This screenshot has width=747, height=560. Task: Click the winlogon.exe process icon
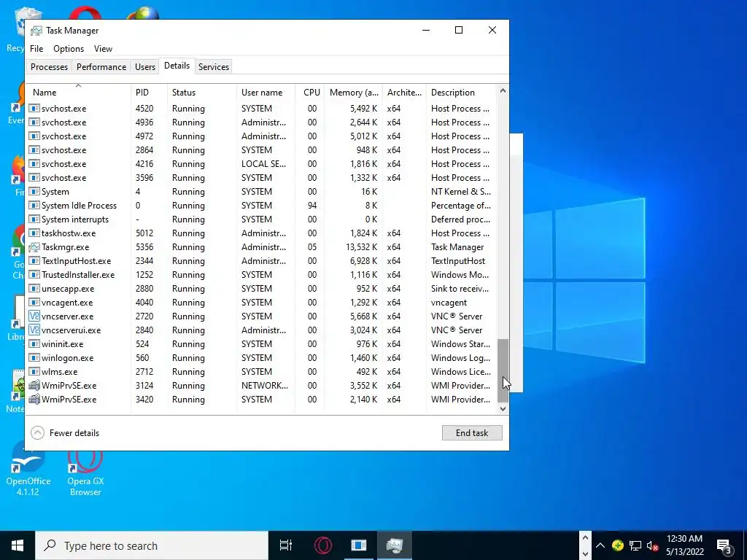point(34,358)
